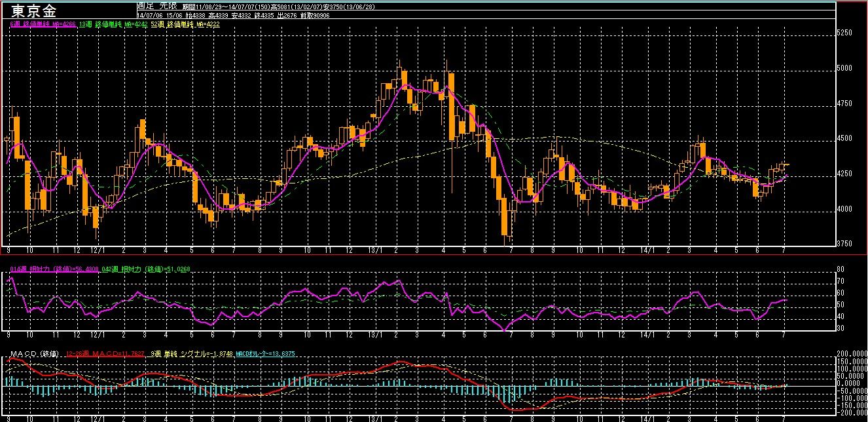Click the 週足 先限 timeframe label

tap(157, 6)
